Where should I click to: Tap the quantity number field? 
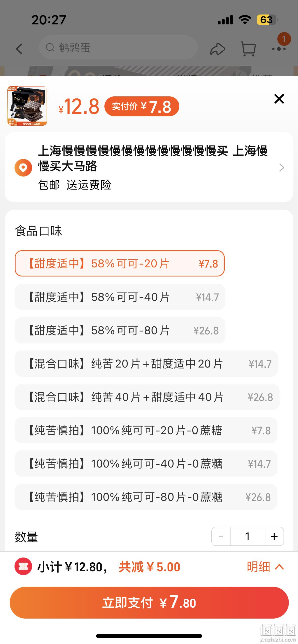[248, 536]
